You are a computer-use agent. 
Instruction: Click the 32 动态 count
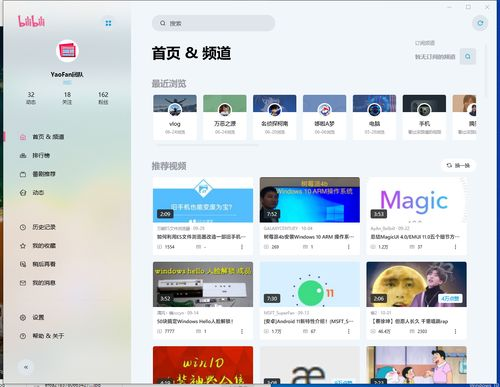(31, 98)
